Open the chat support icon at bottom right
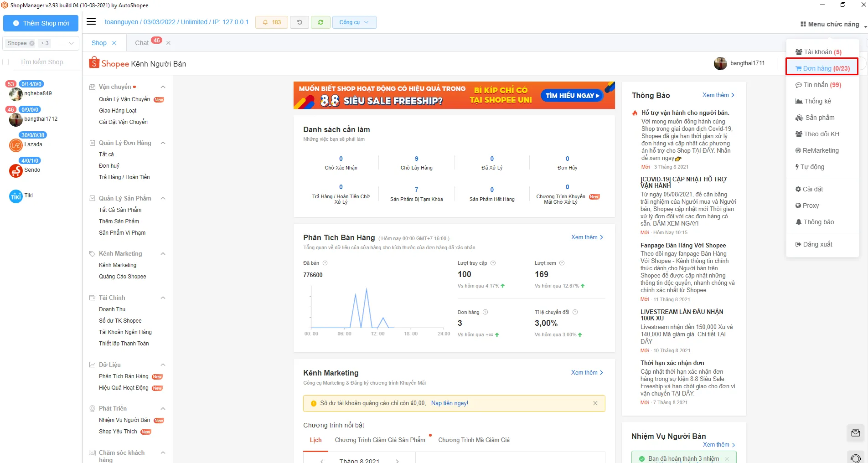This screenshot has width=868, height=463. (856, 458)
